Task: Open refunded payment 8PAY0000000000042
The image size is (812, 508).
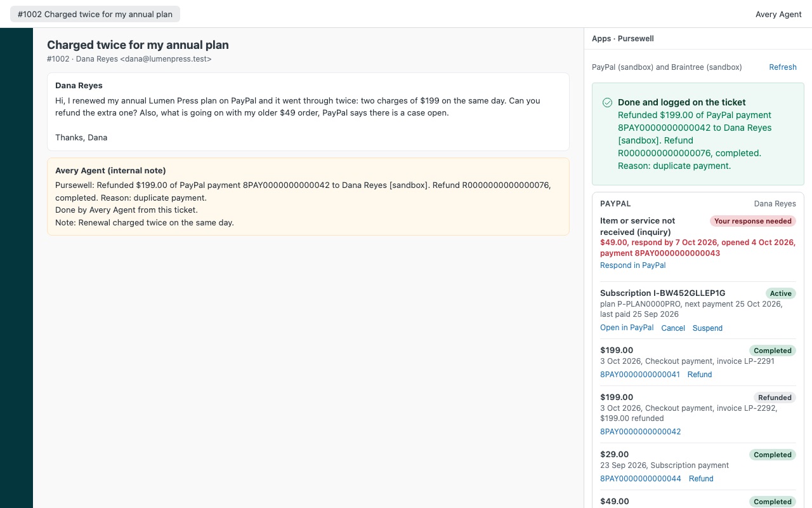Action: (641, 432)
